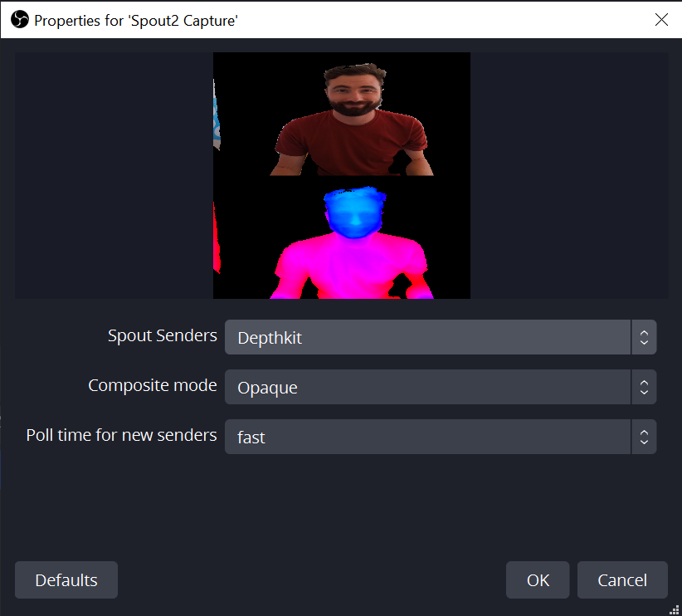Open the Composite mode dropdown showing Opaque
This screenshot has width=682, height=616.
pos(415,386)
